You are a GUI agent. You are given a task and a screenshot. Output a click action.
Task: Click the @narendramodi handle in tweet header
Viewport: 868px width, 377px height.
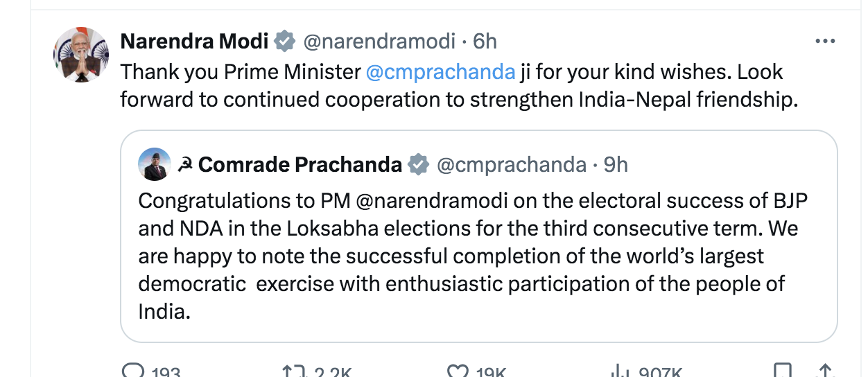(379, 42)
